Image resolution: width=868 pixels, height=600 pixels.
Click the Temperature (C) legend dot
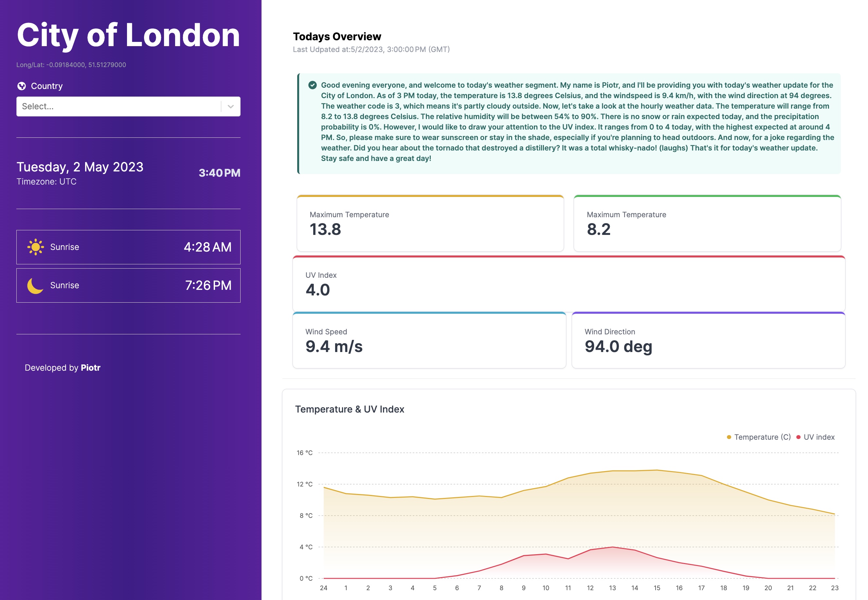pos(729,437)
